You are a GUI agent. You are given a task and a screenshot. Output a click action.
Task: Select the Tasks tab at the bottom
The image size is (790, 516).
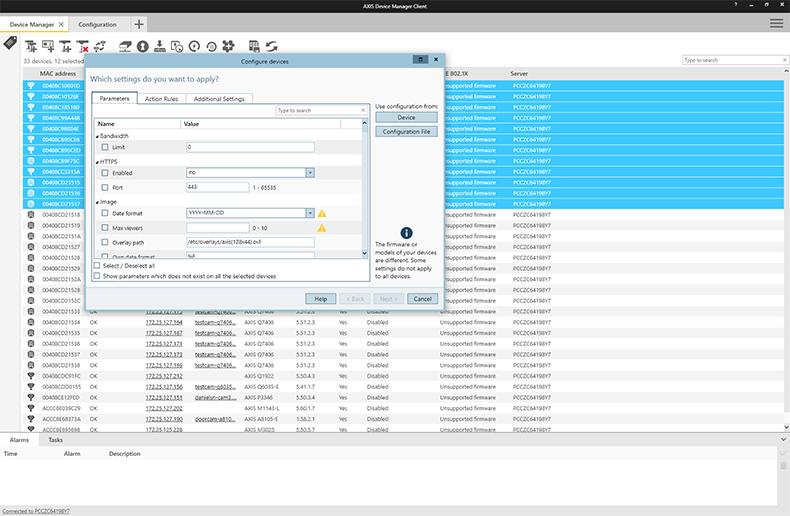55,440
